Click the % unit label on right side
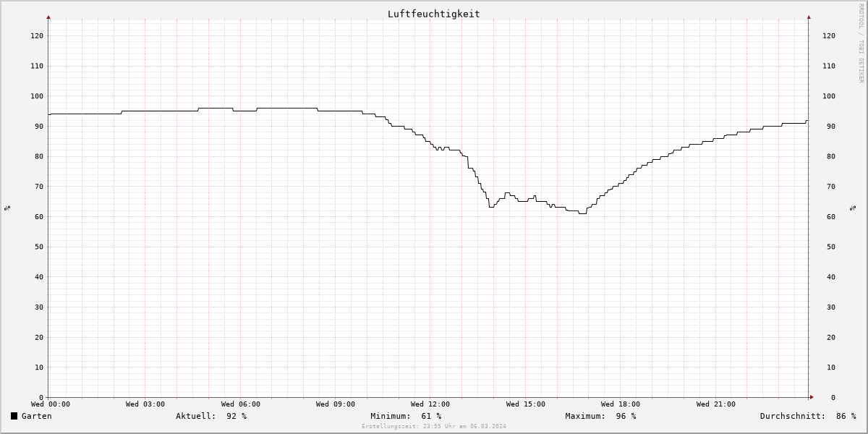 853,208
